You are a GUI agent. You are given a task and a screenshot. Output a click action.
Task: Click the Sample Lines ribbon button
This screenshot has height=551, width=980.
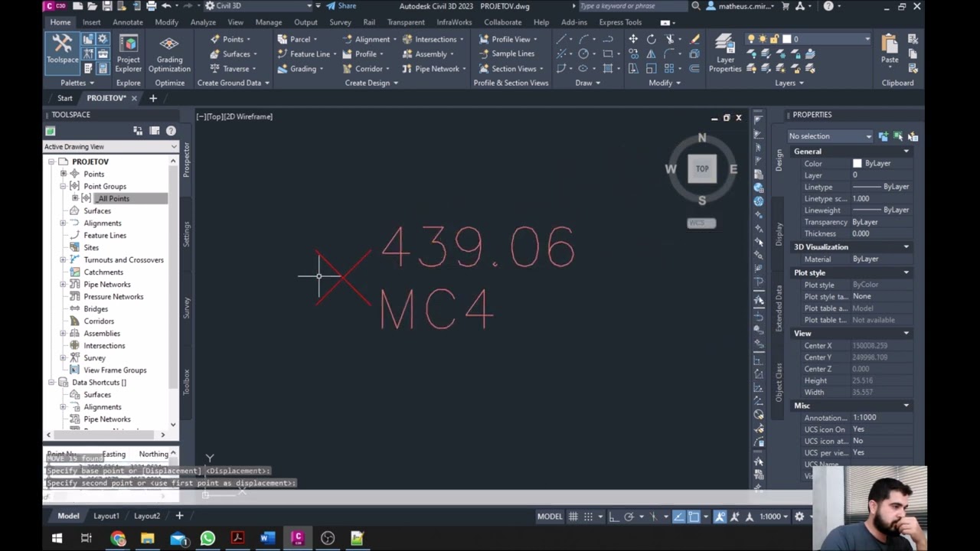pyautogui.click(x=506, y=54)
